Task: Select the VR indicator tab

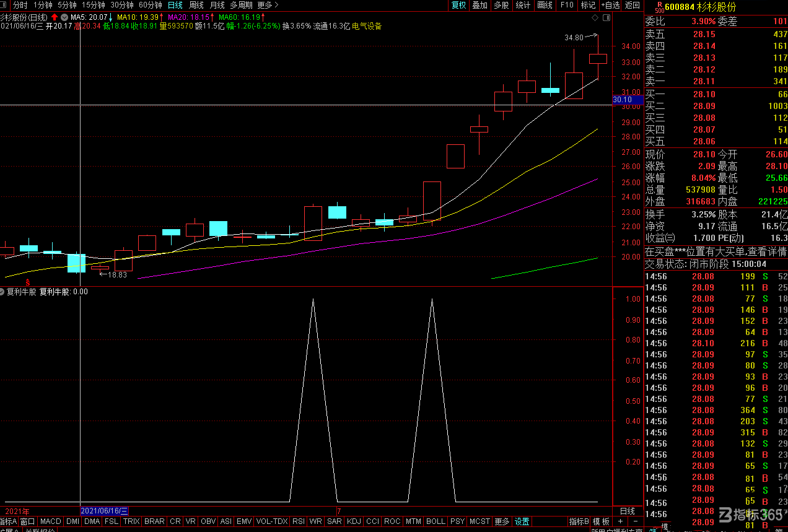Action: 191,521
